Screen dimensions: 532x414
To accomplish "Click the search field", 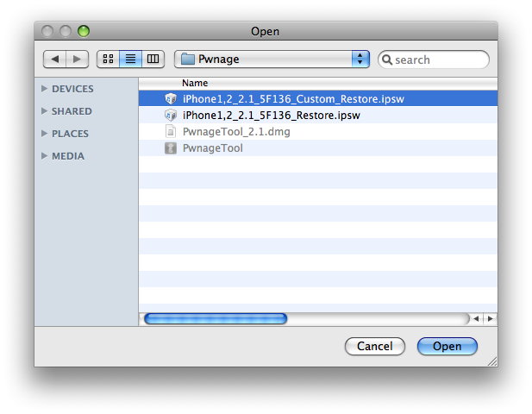I will tap(434, 60).
